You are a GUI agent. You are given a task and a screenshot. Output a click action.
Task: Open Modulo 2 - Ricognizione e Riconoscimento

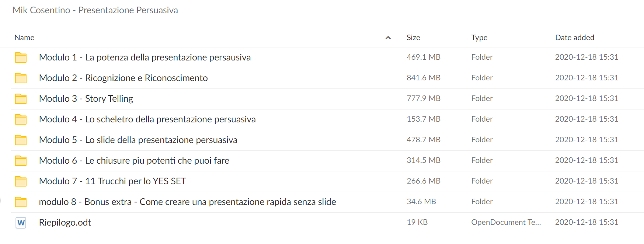point(123,78)
